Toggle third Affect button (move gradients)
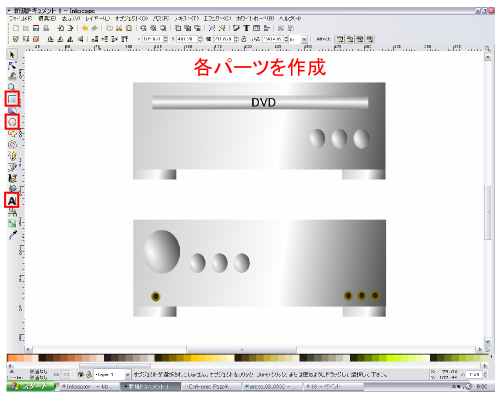This screenshot has width=500, height=400. tap(360, 39)
